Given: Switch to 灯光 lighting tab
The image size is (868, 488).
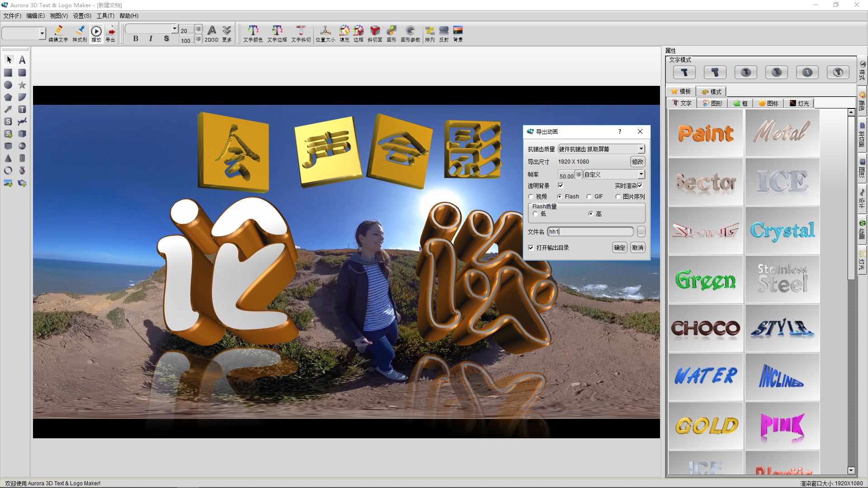Looking at the screenshot, I should 799,103.
